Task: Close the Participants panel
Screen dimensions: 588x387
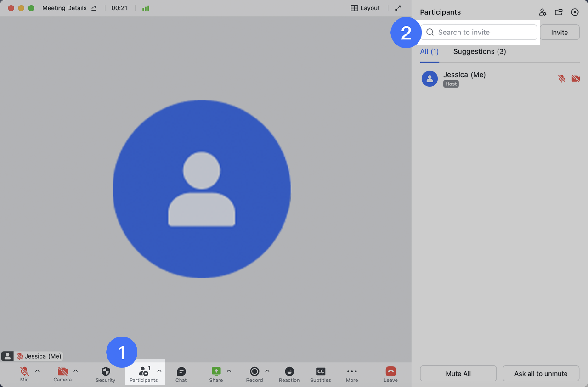Action: point(575,12)
